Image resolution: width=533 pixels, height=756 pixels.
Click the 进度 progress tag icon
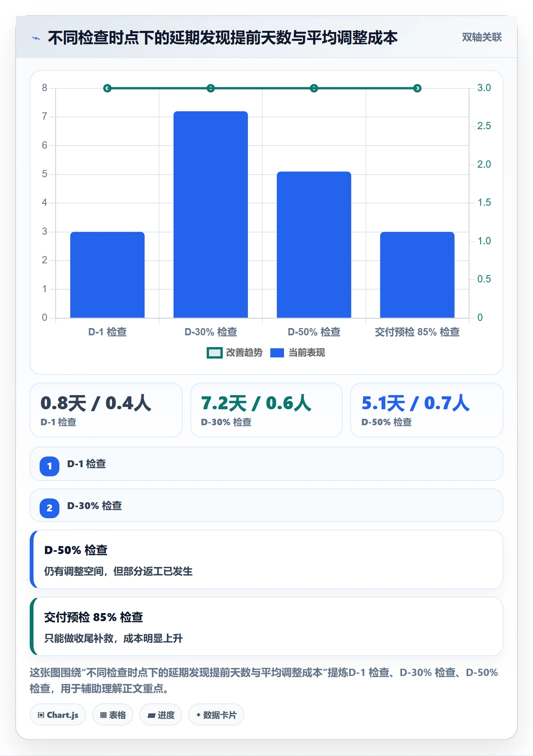pos(151,716)
